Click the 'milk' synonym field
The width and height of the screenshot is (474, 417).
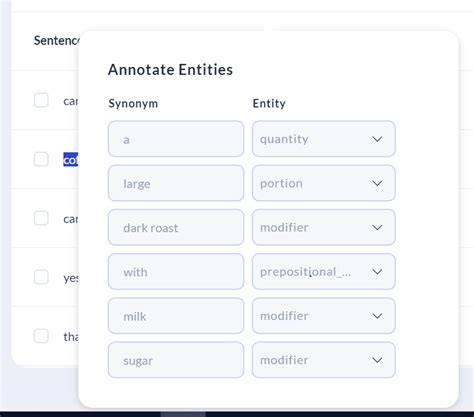[176, 316]
